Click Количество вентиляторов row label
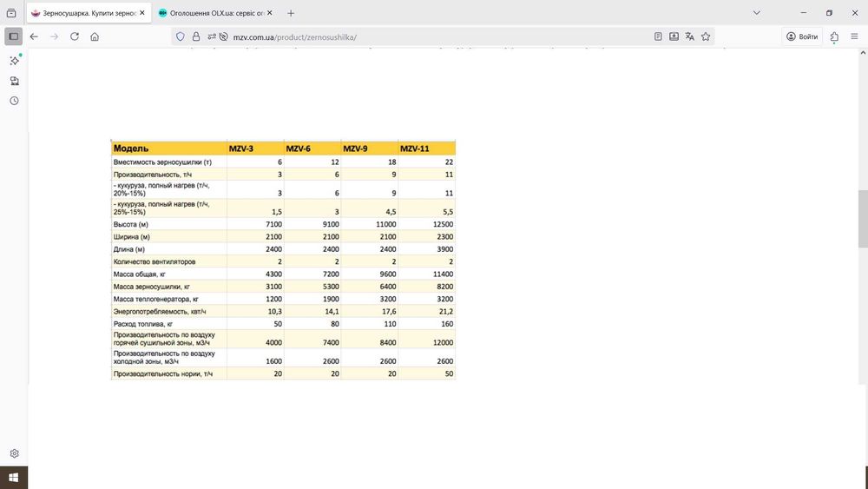This screenshot has width=868, height=489. point(155,261)
